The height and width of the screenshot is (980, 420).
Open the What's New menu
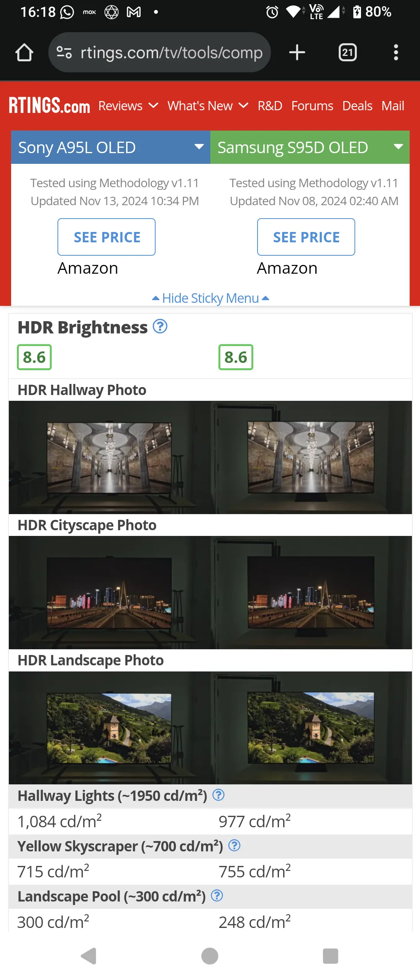click(208, 106)
